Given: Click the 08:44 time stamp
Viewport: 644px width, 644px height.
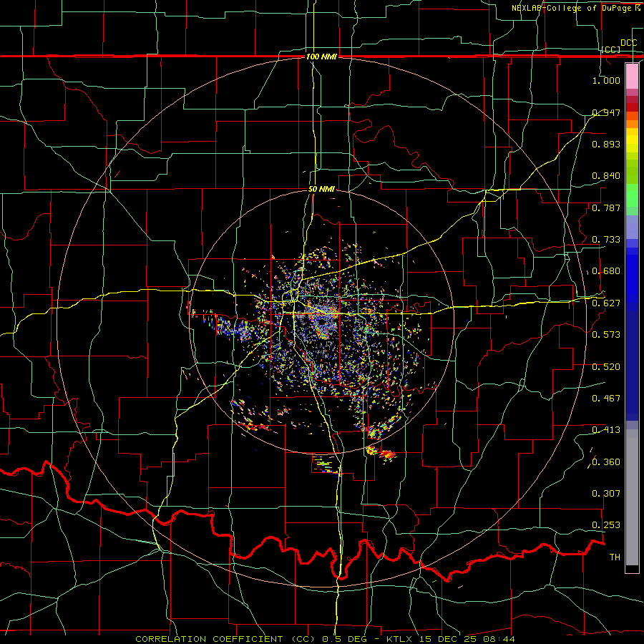Looking at the screenshot, I should tap(499, 639).
